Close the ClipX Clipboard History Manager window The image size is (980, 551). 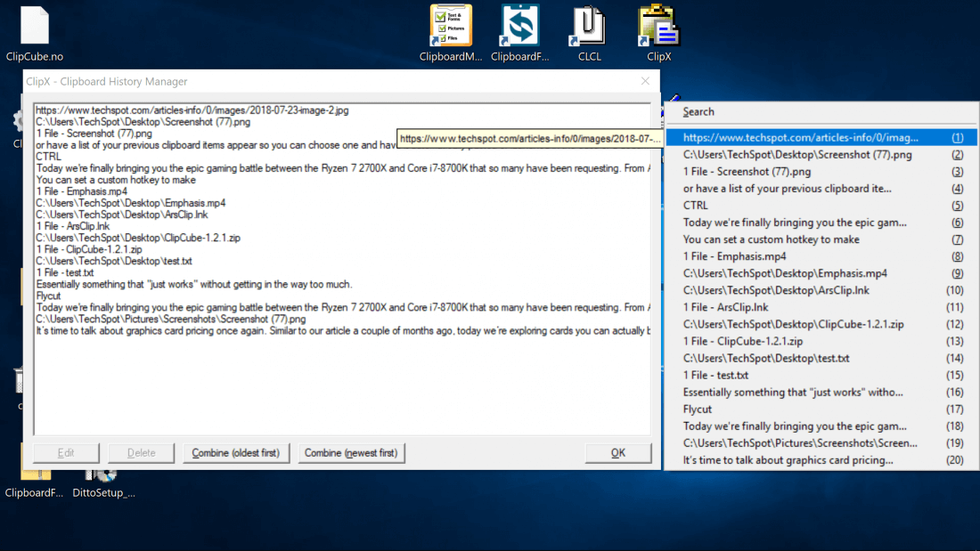tap(645, 81)
